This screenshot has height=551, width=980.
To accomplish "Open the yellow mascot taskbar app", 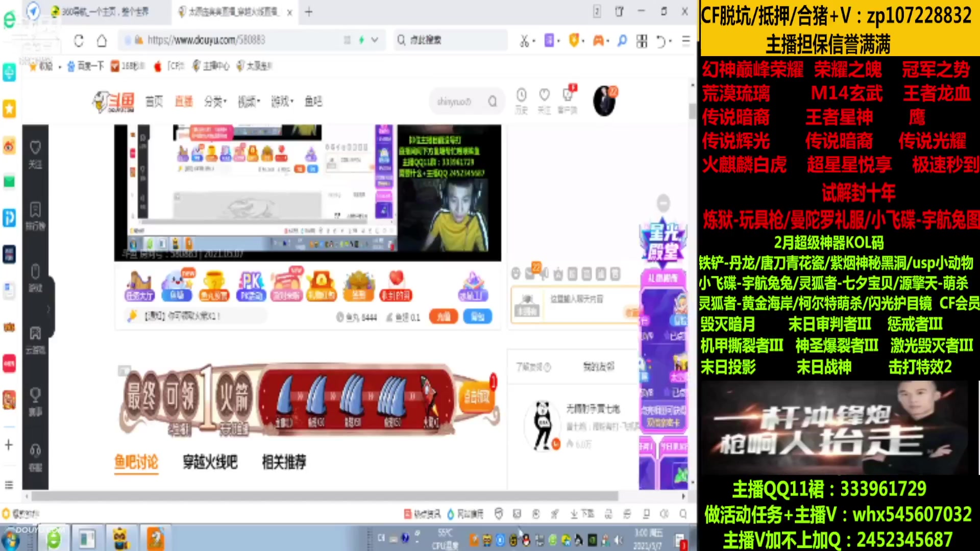I will 120,539.
